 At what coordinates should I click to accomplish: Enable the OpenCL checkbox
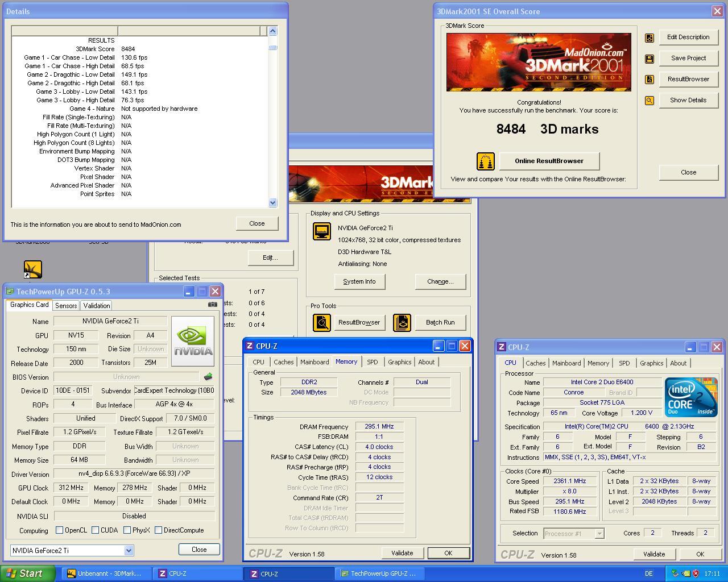[59, 530]
